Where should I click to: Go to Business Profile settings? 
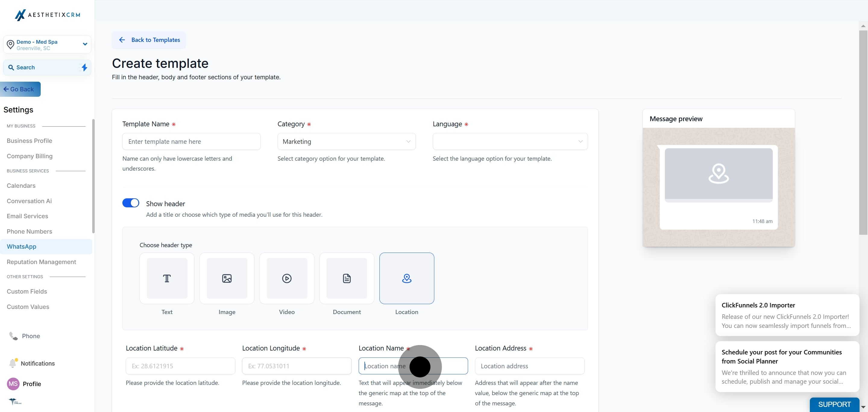point(29,141)
